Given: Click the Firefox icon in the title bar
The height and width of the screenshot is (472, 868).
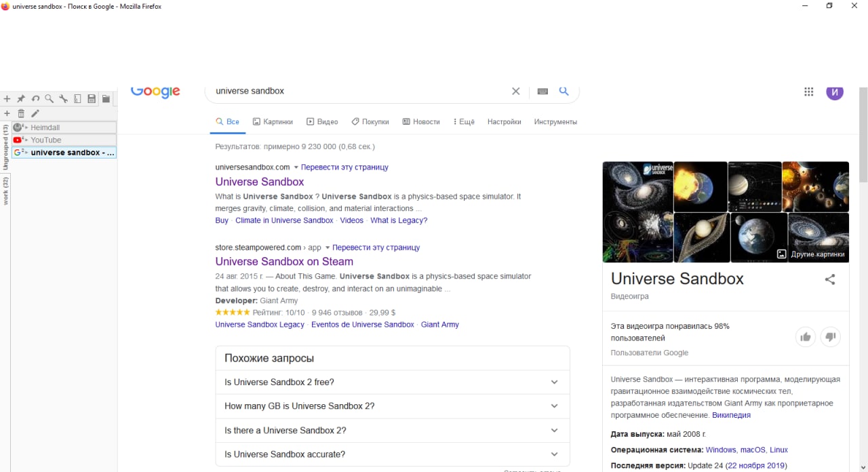Looking at the screenshot, I should coord(5,6).
